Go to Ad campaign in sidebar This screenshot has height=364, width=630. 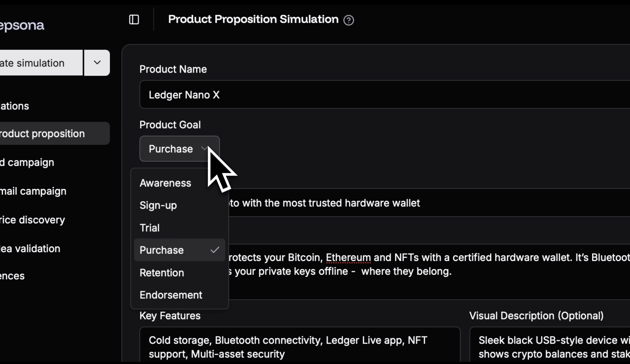(28, 162)
